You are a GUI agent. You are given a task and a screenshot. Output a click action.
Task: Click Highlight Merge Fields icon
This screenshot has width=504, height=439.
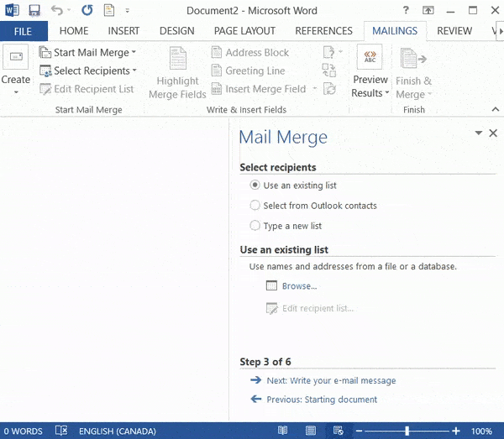pos(178,58)
